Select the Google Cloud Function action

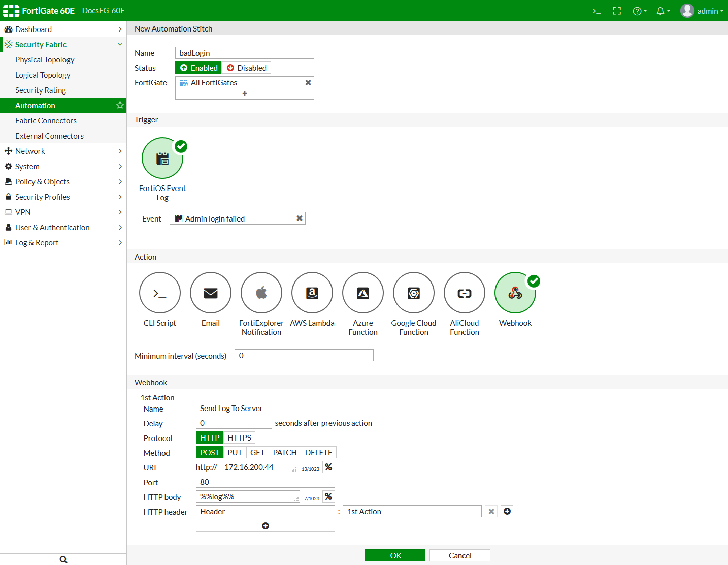coord(414,293)
